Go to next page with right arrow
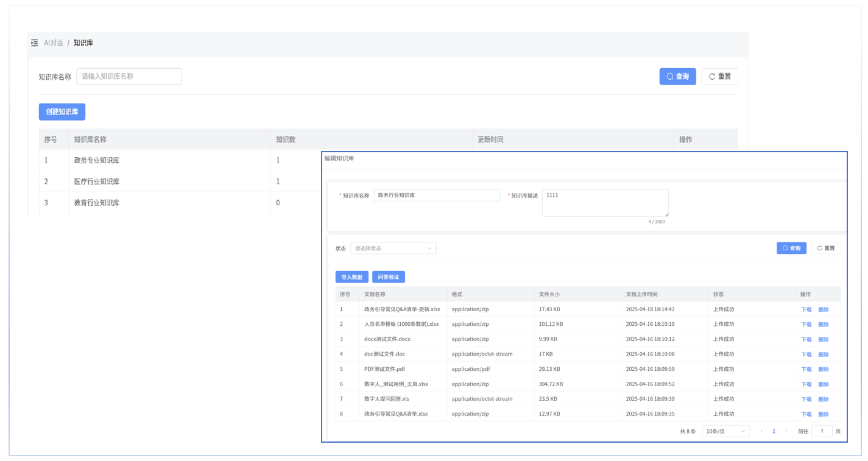Image resolution: width=868 pixels, height=461 pixels. pyautogui.click(x=786, y=431)
